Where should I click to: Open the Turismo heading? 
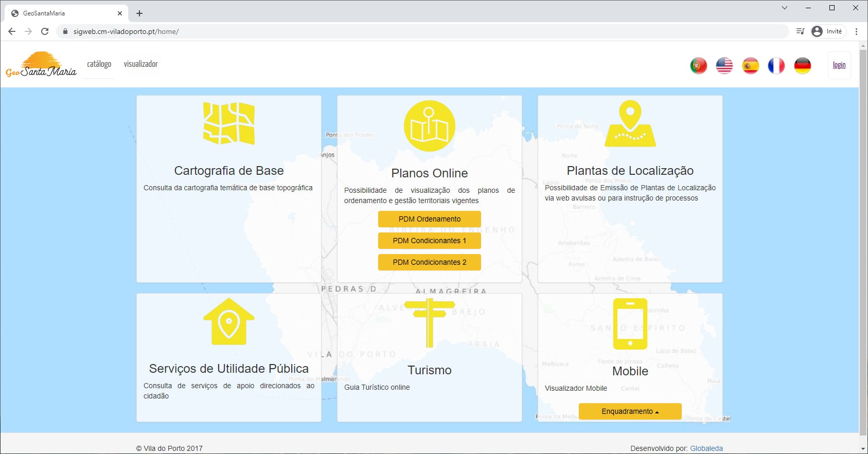tap(430, 370)
